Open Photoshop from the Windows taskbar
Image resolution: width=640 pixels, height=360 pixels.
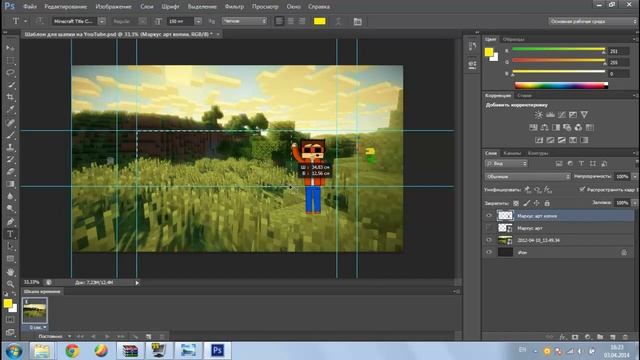tap(217, 350)
